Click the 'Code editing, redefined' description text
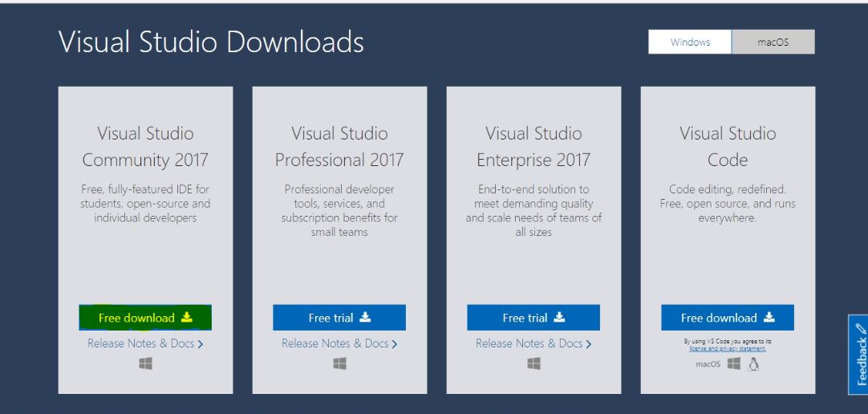The image size is (868, 414). click(728, 204)
